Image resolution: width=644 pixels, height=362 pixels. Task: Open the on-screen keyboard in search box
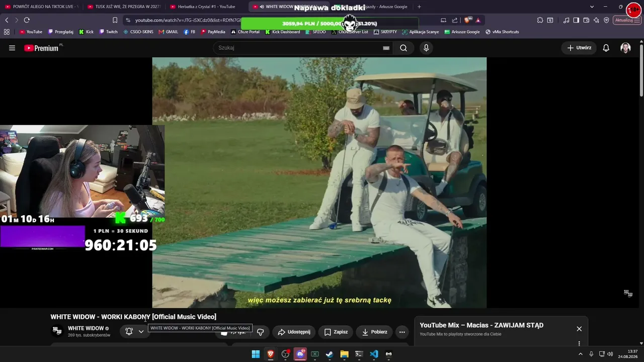click(386, 48)
